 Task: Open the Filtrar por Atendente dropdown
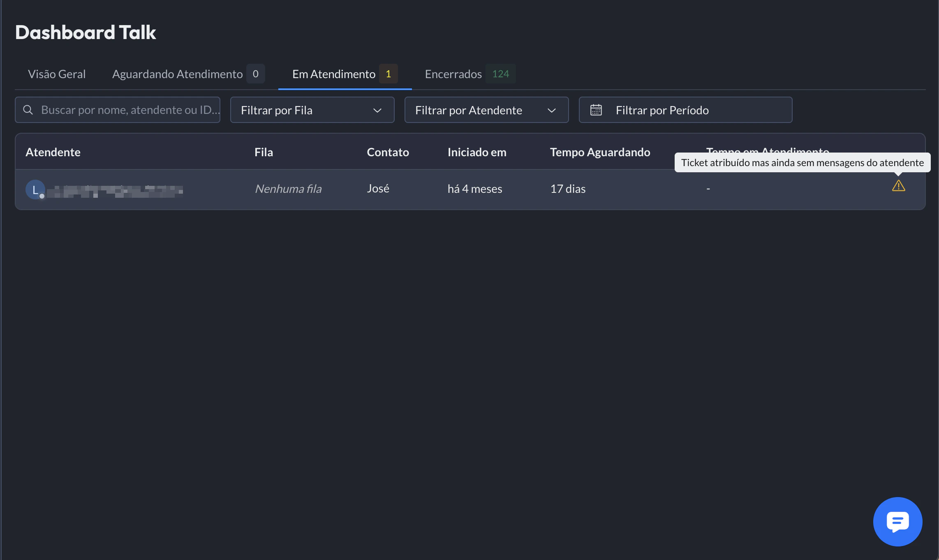486,110
